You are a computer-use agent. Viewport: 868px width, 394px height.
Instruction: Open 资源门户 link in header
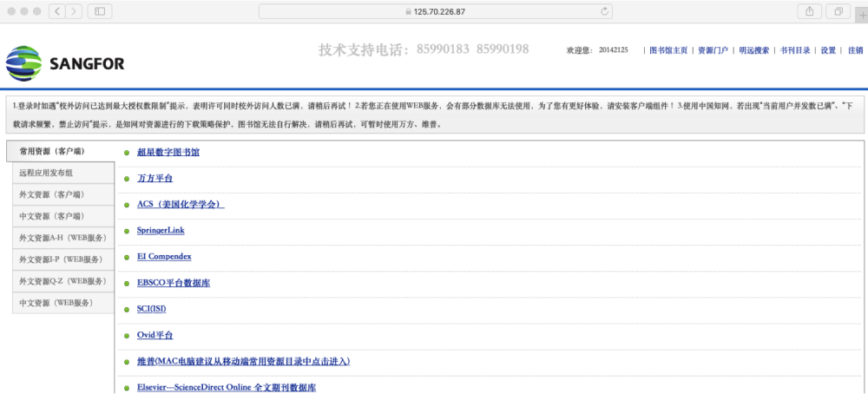click(713, 50)
